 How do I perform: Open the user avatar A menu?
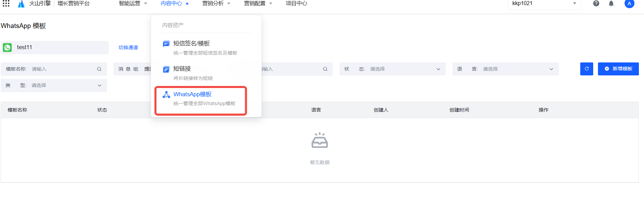[x=629, y=4]
